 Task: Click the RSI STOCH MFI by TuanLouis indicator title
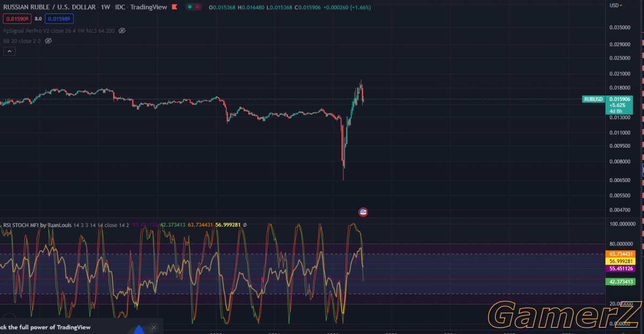point(37,225)
